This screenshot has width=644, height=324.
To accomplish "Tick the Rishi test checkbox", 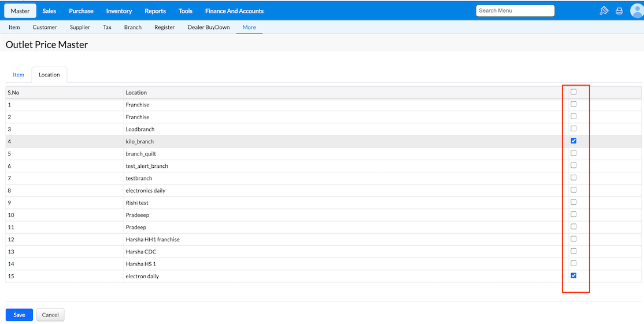I will 574,202.
